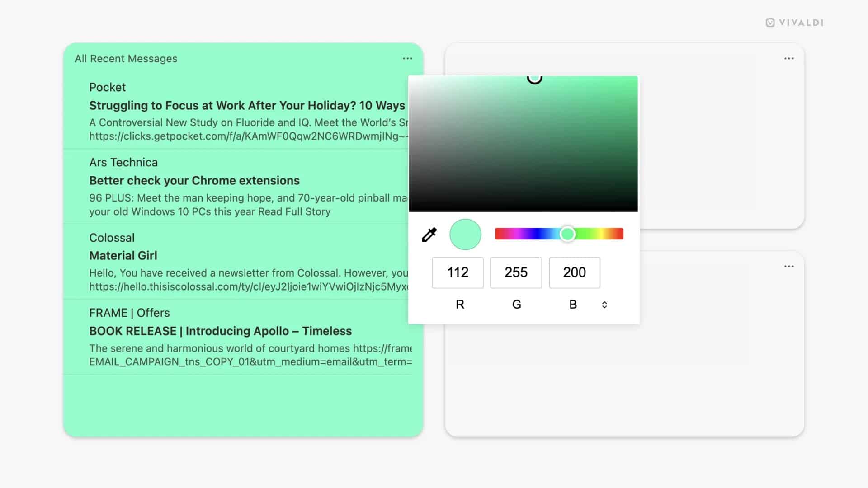This screenshot has height=488, width=868.
Task: Click G value input field 255
Action: pos(516,272)
